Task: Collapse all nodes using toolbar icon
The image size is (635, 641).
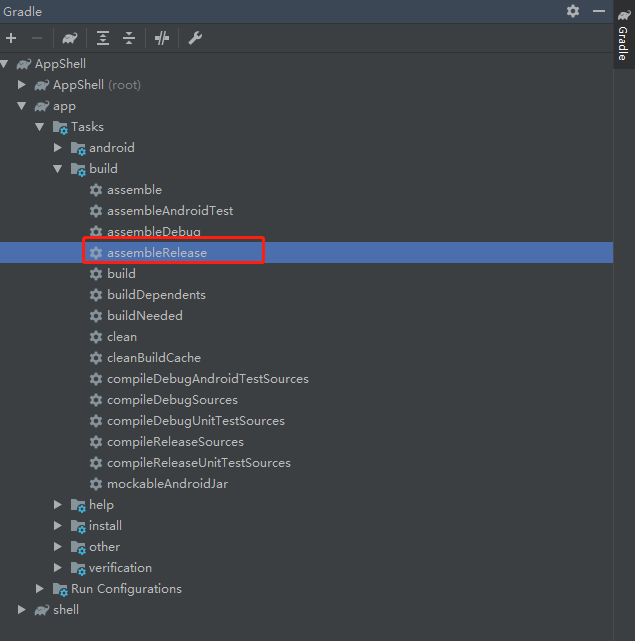Action: click(129, 38)
